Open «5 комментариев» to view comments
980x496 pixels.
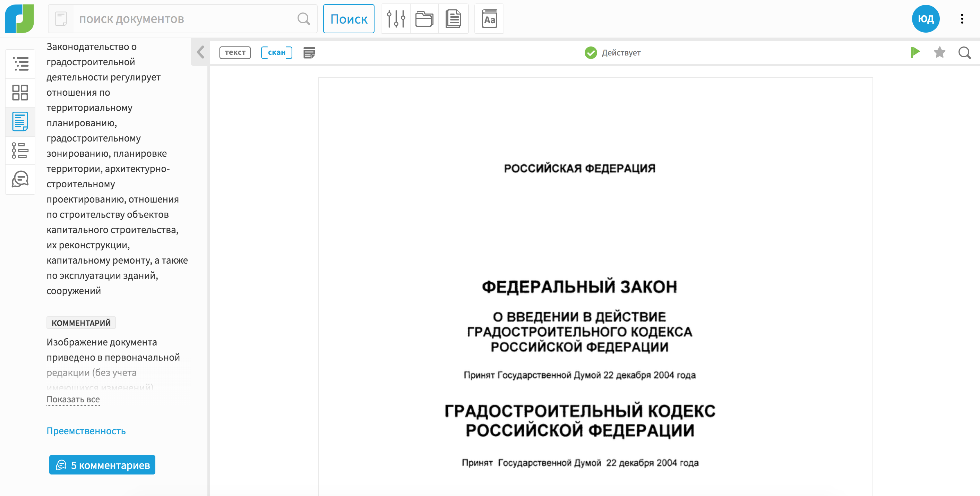pos(102,465)
